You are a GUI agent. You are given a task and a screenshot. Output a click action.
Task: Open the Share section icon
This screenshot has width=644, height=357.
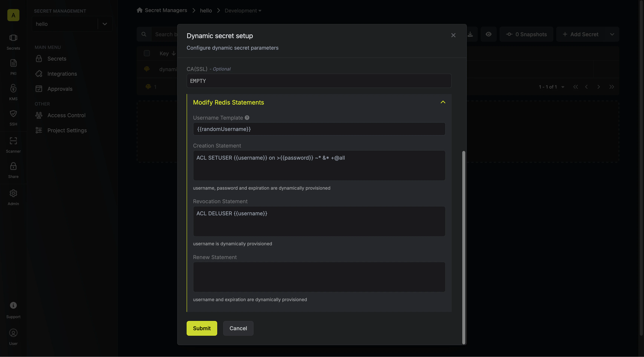coord(13,166)
